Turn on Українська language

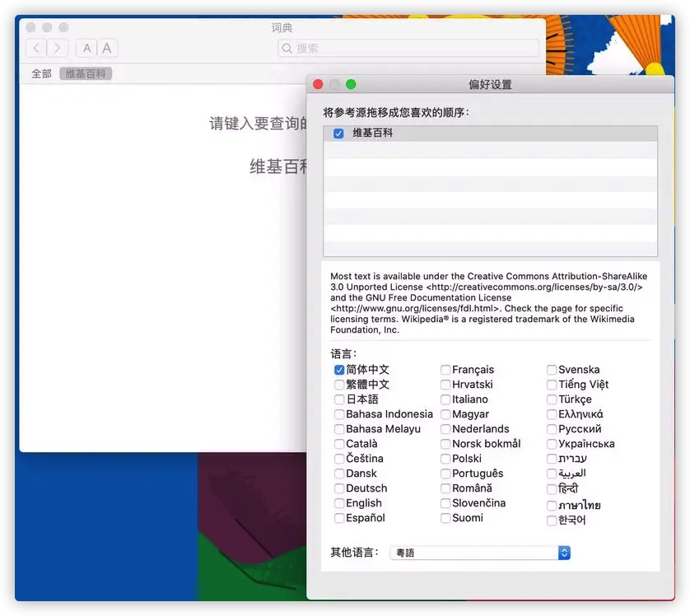[x=552, y=444]
